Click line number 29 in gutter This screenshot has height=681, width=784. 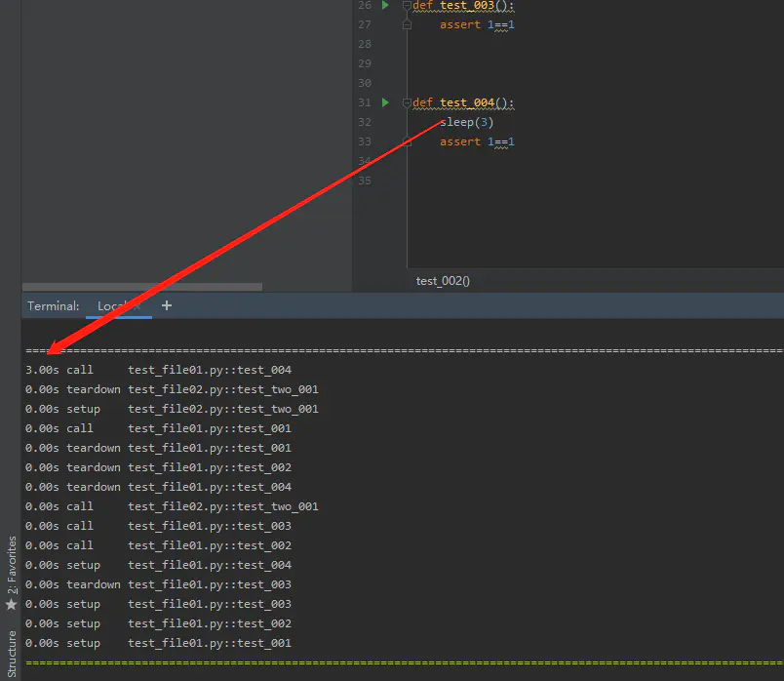(x=365, y=64)
